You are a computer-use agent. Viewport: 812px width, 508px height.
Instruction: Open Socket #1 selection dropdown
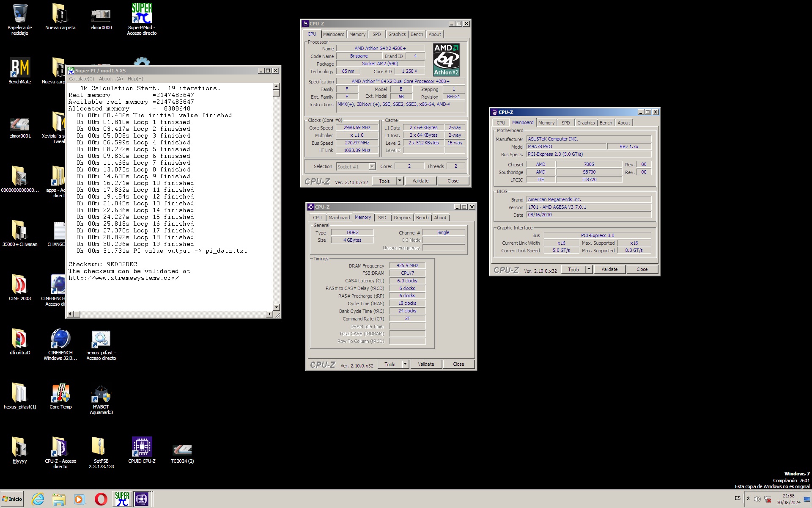(356, 166)
